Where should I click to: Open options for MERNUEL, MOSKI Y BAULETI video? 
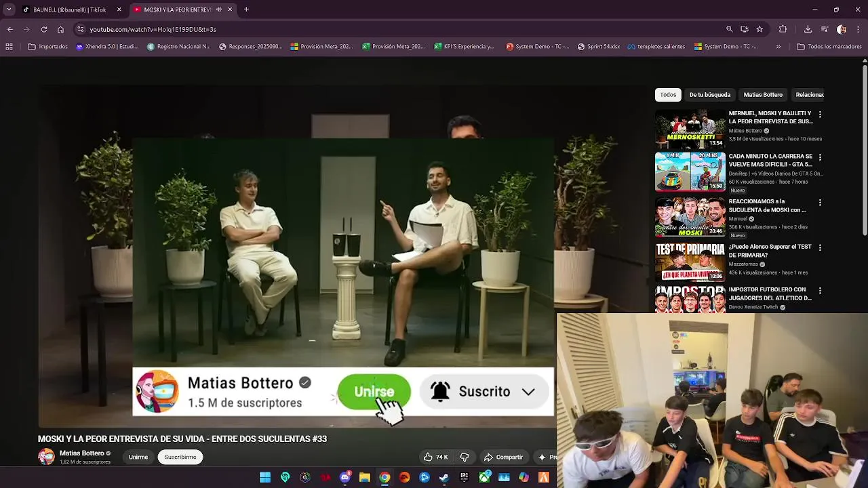820,115
